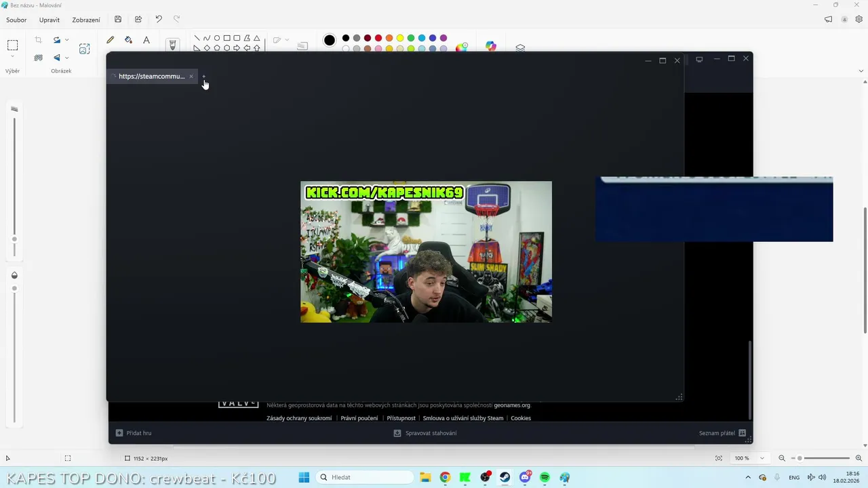Screen dimensions: 868x488
Task: Show hidden system tray icons
Action: [748, 477]
